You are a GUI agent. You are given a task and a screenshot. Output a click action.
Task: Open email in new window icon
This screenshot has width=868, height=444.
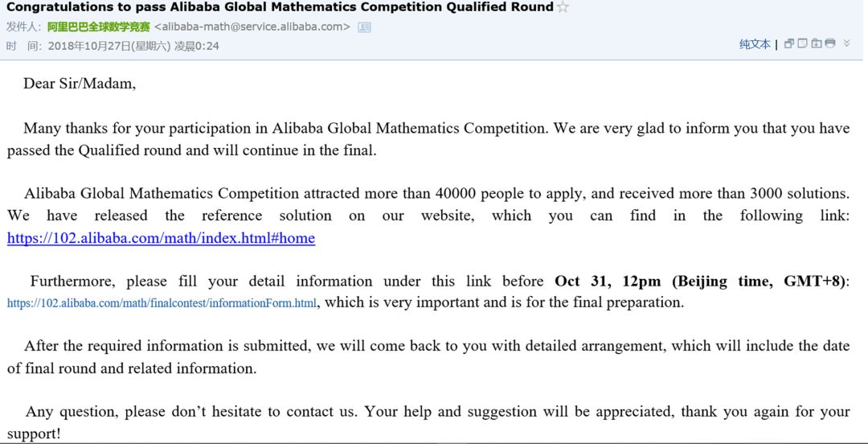coord(789,43)
